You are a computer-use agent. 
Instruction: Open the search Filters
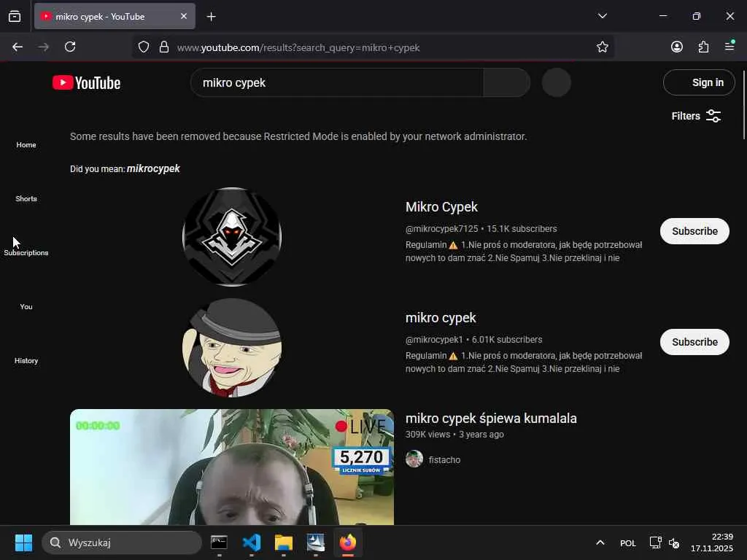(x=697, y=116)
